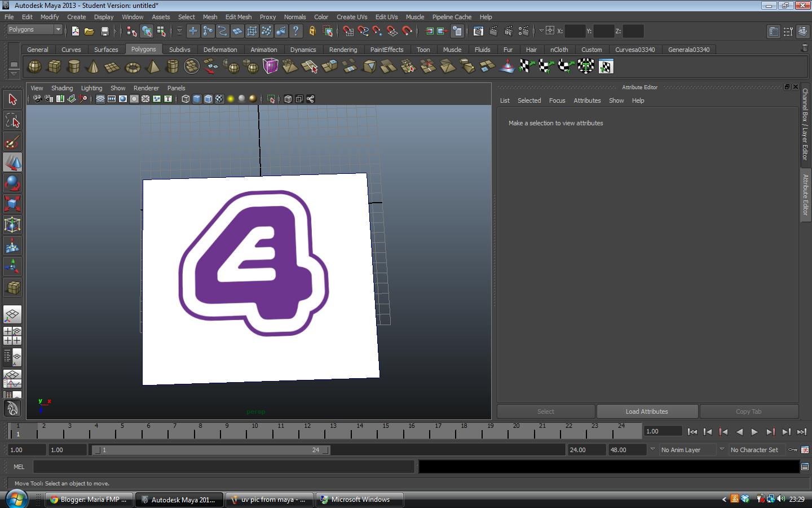Click the Save scene icon

click(x=104, y=32)
